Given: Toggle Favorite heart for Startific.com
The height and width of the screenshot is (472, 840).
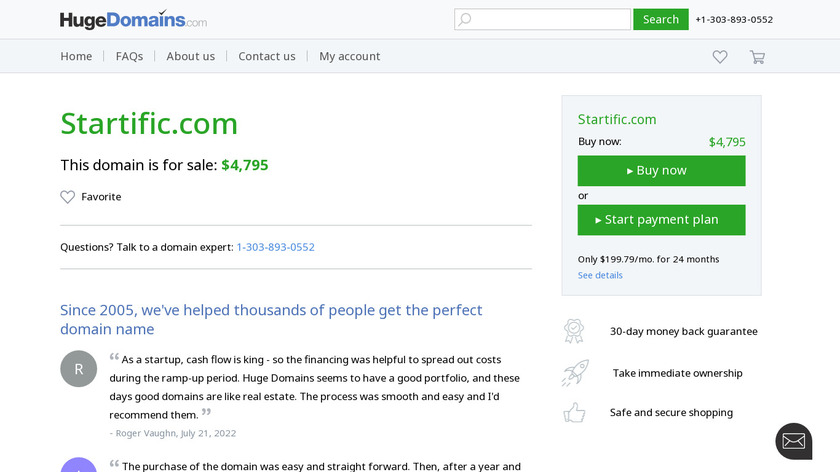Looking at the screenshot, I should (x=68, y=197).
